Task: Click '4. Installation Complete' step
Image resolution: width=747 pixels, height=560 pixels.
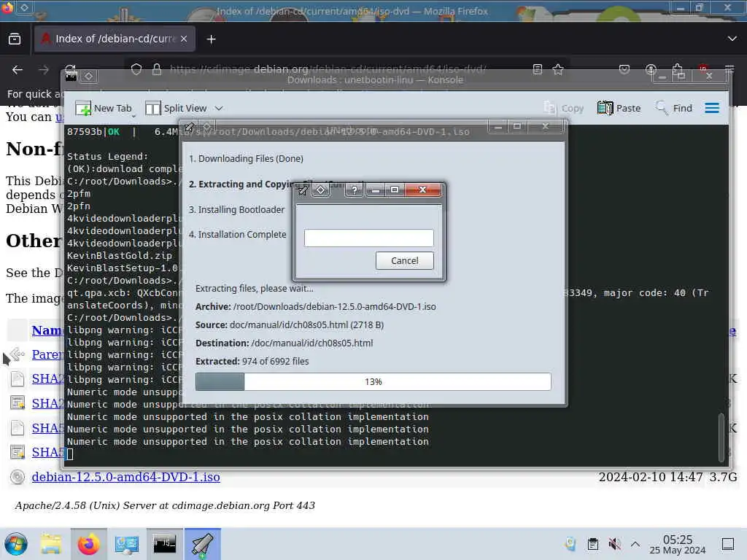Action: 238,234
